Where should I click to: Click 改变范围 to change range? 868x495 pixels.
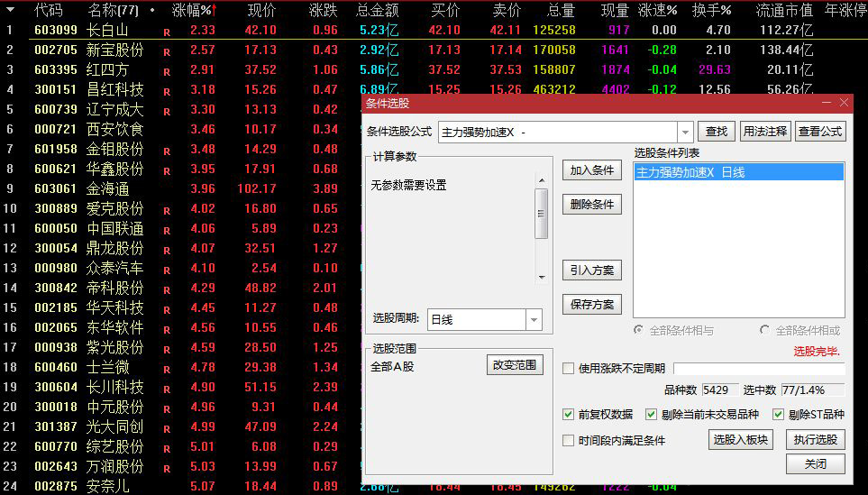click(x=515, y=365)
